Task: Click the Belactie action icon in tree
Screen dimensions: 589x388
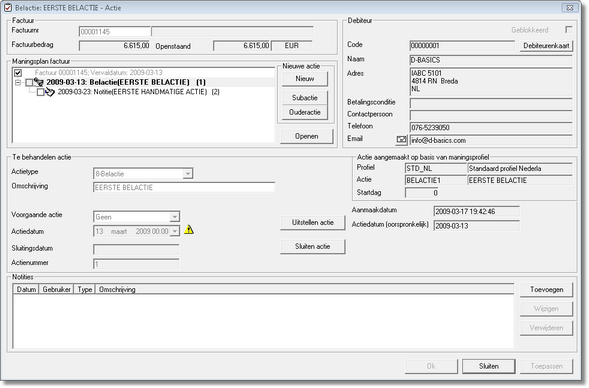Action: (39, 82)
